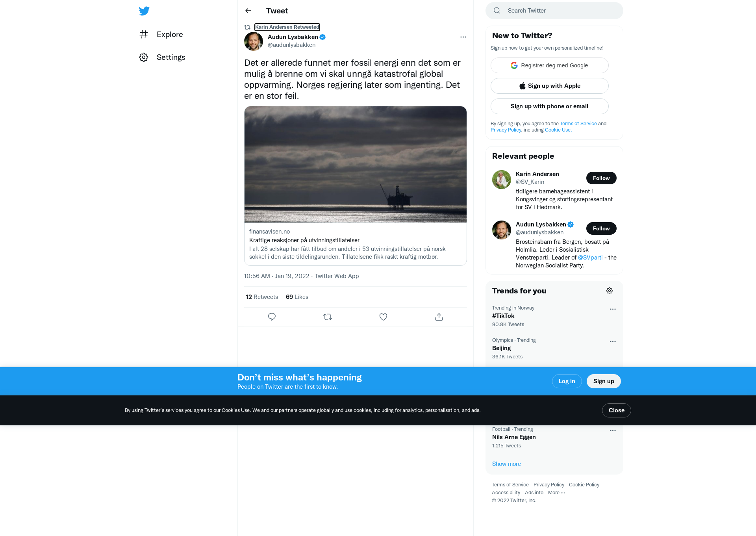The image size is (756, 536).
Task: Share tweet using the share icon
Action: (x=439, y=317)
